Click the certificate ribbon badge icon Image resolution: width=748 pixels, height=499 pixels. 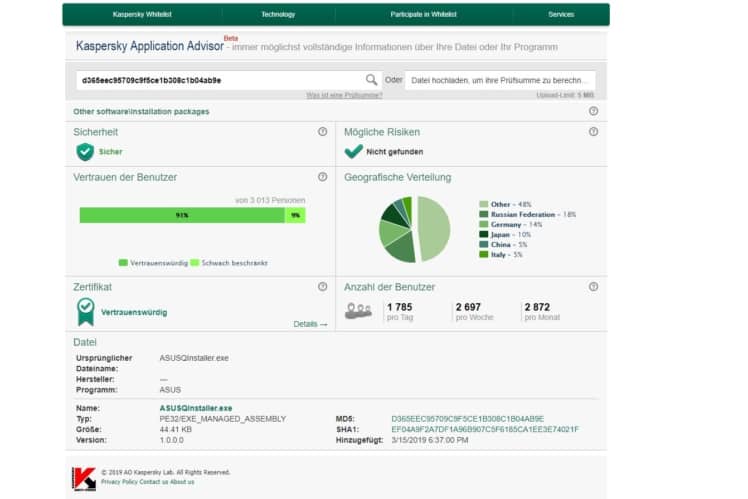point(86,312)
